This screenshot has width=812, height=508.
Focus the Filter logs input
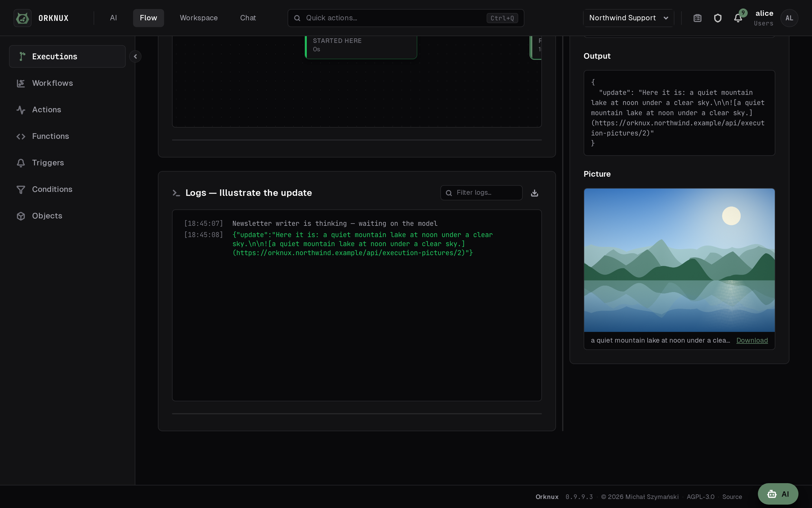pyautogui.click(x=481, y=192)
